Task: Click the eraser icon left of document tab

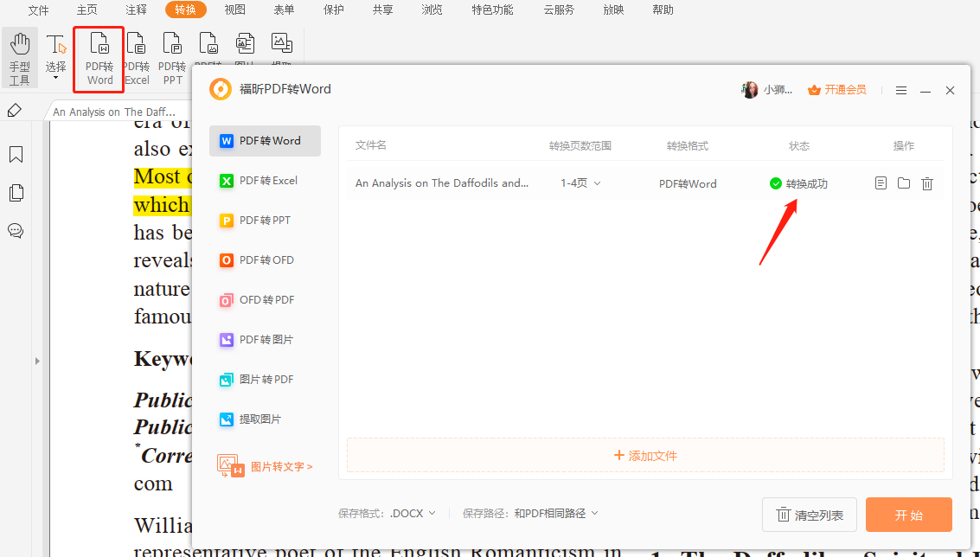Action: coord(15,111)
